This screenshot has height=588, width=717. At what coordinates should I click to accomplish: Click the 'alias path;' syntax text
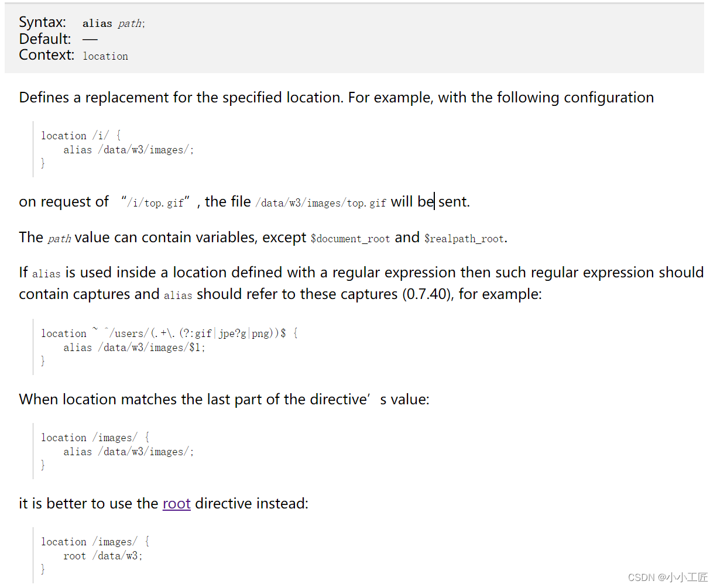(x=114, y=23)
